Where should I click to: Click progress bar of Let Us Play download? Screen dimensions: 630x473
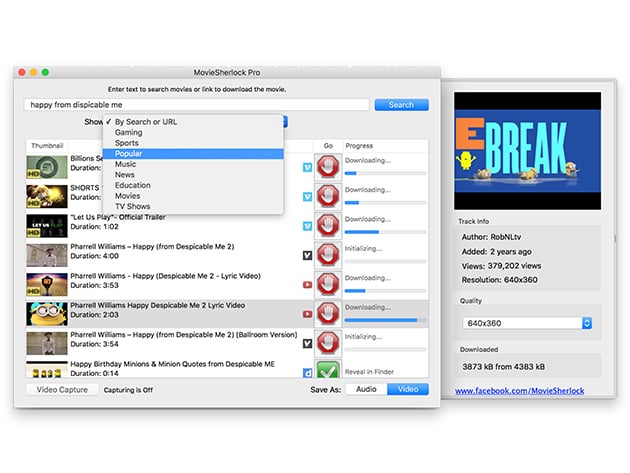point(385,232)
